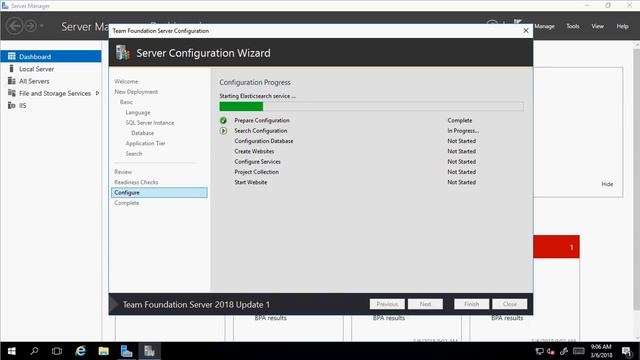Click the Prepare Configuration row text
The width and height of the screenshot is (640, 360).
(x=262, y=120)
